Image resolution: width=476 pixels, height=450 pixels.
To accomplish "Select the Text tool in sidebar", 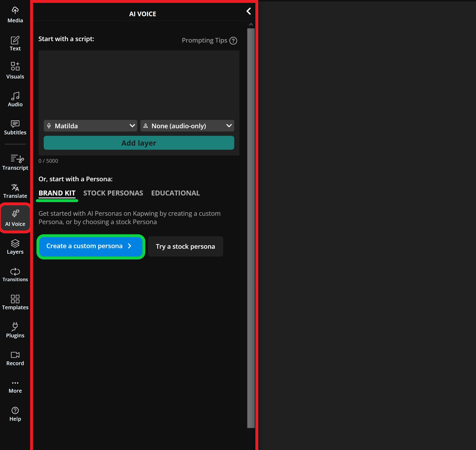I will (15, 43).
